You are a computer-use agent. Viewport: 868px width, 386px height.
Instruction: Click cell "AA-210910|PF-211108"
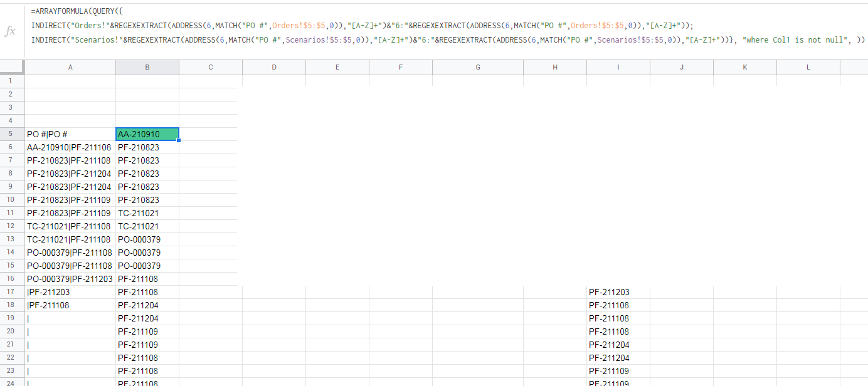[70, 147]
